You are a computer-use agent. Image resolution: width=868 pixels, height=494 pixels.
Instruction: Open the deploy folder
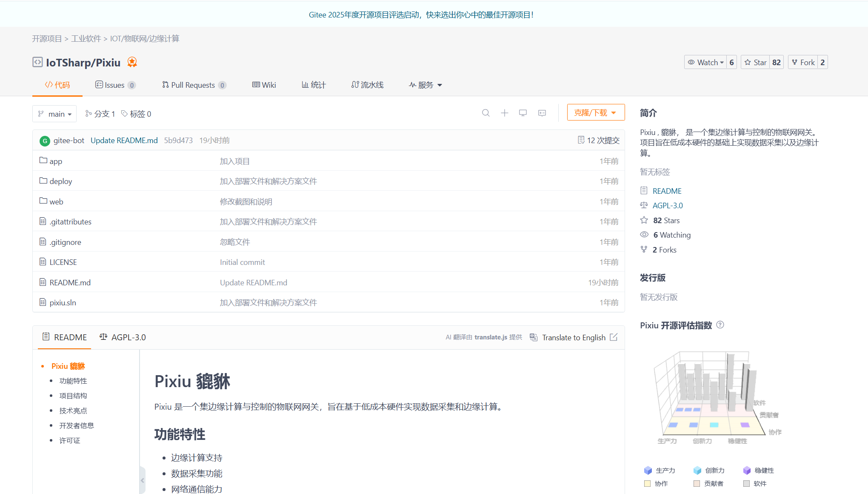click(61, 181)
